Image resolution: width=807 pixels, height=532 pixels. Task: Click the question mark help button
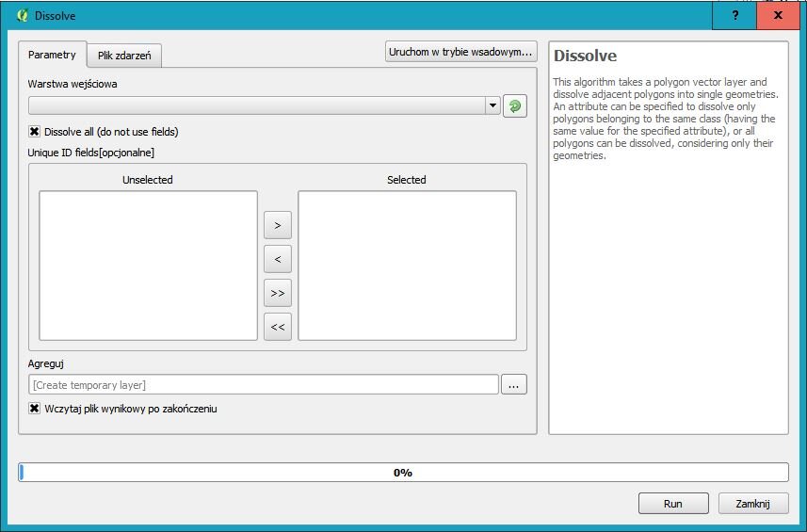point(734,16)
